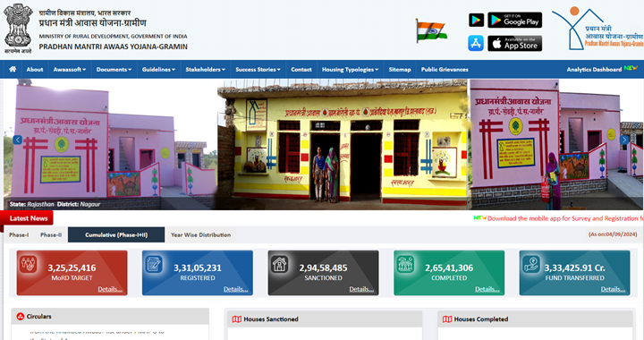Open Details link on Fund Transferred card

tap(613, 289)
